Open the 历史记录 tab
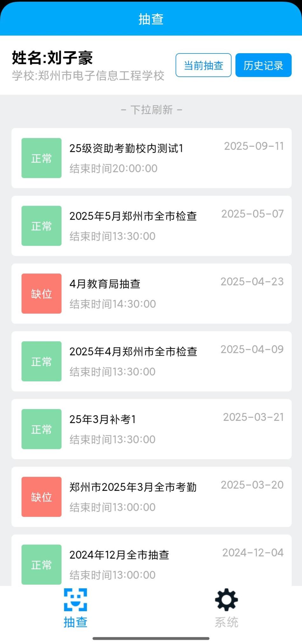302x644 pixels. pos(263,65)
